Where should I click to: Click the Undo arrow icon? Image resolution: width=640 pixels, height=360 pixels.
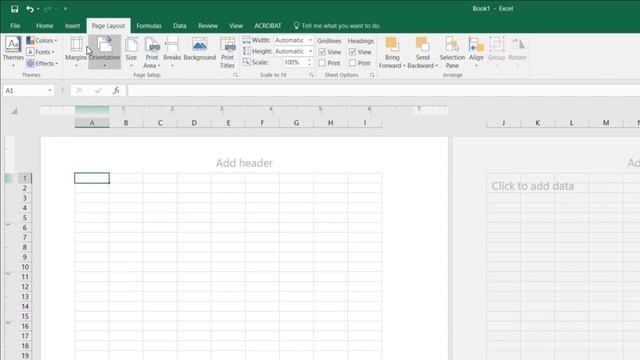tap(29, 9)
